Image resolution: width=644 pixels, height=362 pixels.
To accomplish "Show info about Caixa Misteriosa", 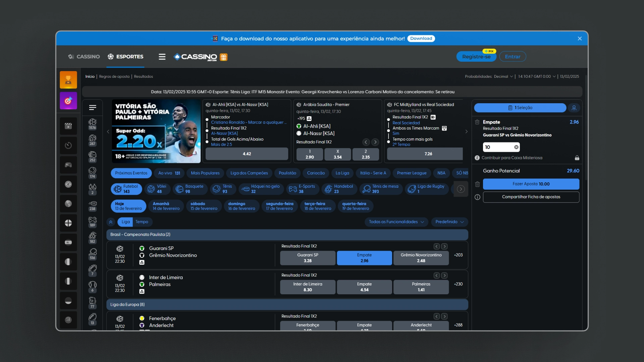I will click(477, 158).
